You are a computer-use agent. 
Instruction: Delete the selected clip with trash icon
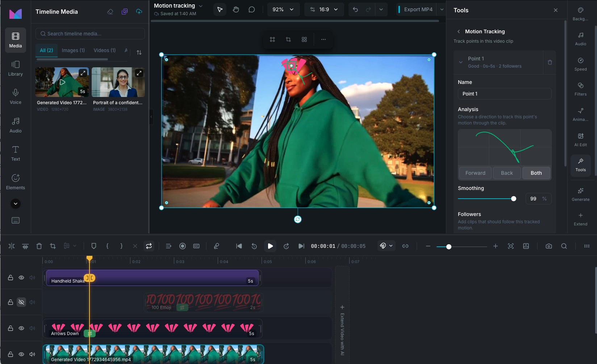39,246
